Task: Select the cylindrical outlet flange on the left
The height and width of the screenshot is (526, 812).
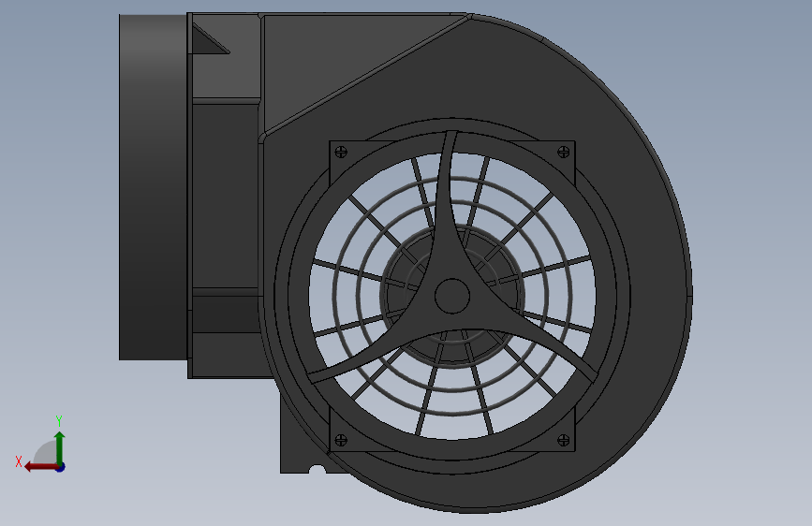Action: click(154, 187)
